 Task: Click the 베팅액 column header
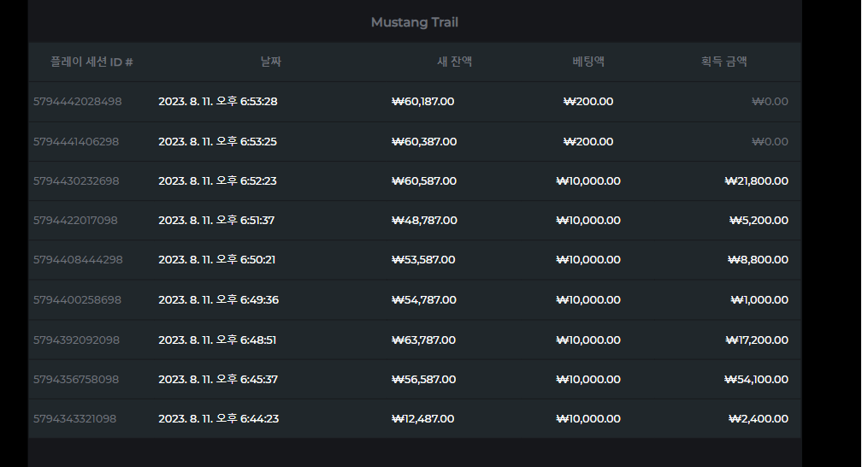tap(588, 62)
